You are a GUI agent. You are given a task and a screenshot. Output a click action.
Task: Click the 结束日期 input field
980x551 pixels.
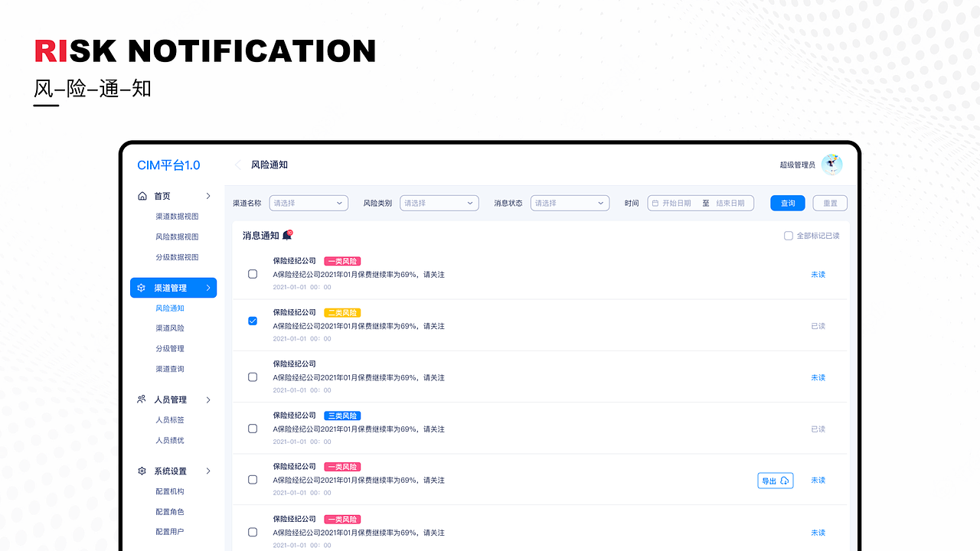point(730,203)
